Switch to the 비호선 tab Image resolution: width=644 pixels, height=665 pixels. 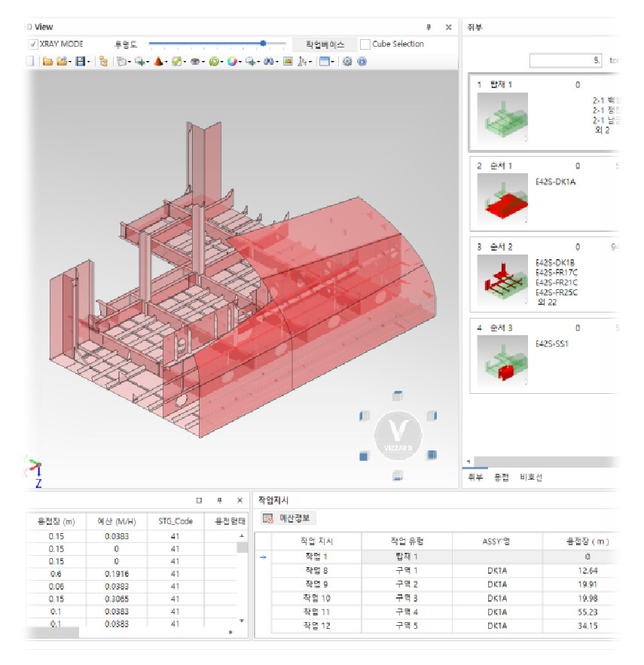point(530,477)
